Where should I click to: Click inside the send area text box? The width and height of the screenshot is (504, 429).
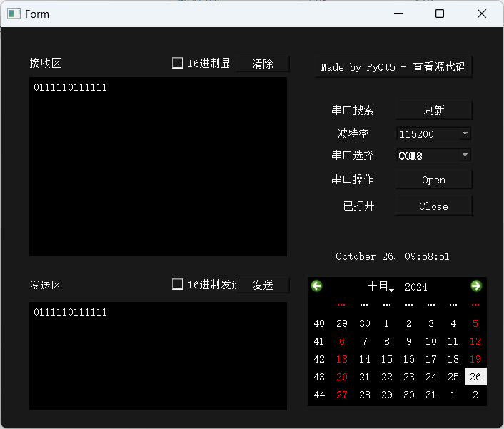pyautogui.click(x=158, y=355)
